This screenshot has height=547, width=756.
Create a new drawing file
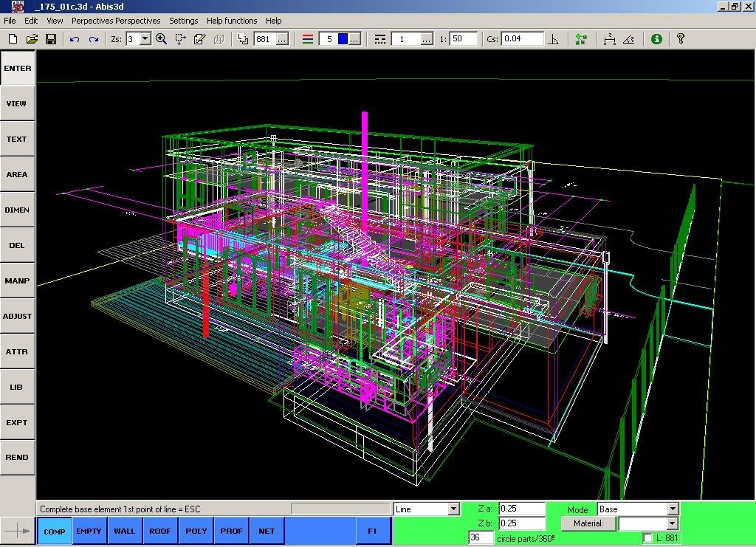click(11, 38)
